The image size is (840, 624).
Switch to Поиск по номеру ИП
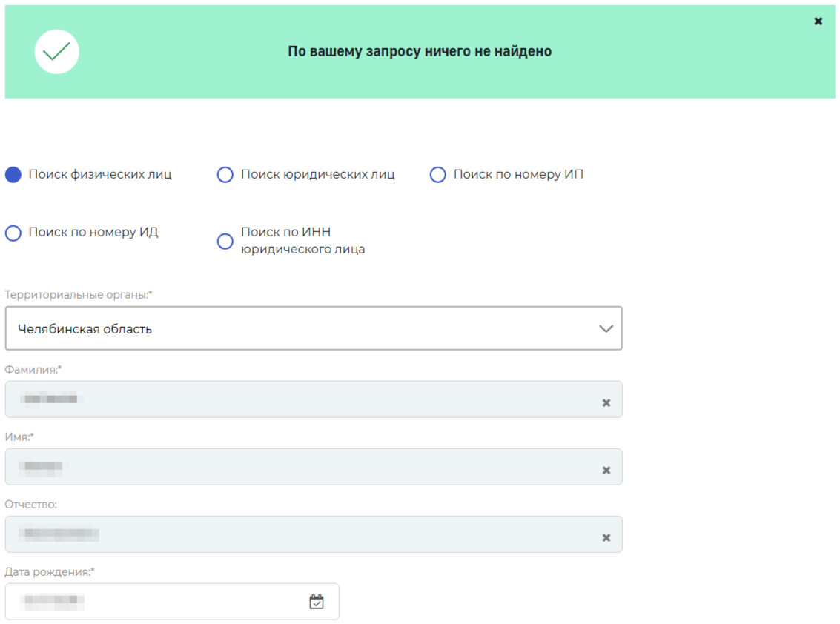pos(437,175)
